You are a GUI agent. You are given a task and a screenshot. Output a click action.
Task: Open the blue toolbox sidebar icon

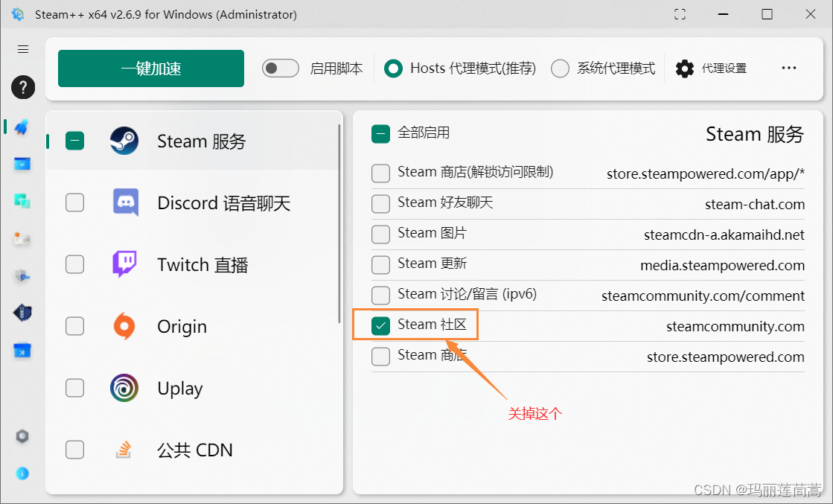tap(22, 351)
